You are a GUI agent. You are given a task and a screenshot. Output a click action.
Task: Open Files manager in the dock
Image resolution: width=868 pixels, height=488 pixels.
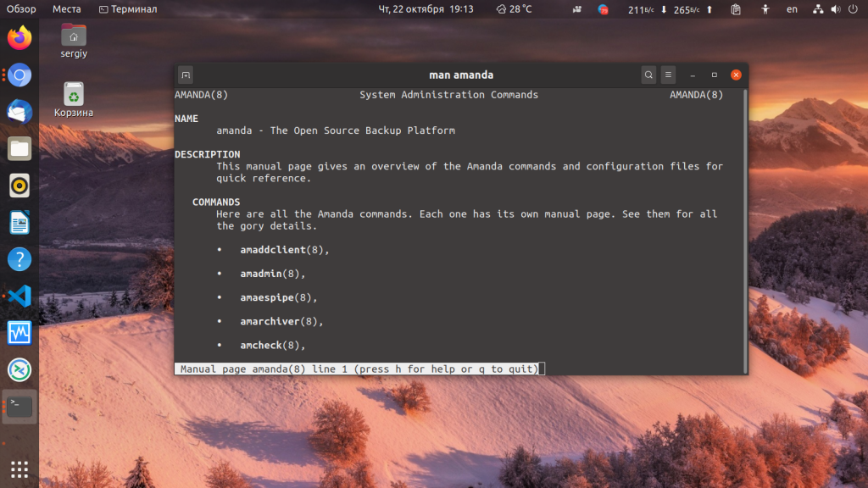tap(19, 149)
